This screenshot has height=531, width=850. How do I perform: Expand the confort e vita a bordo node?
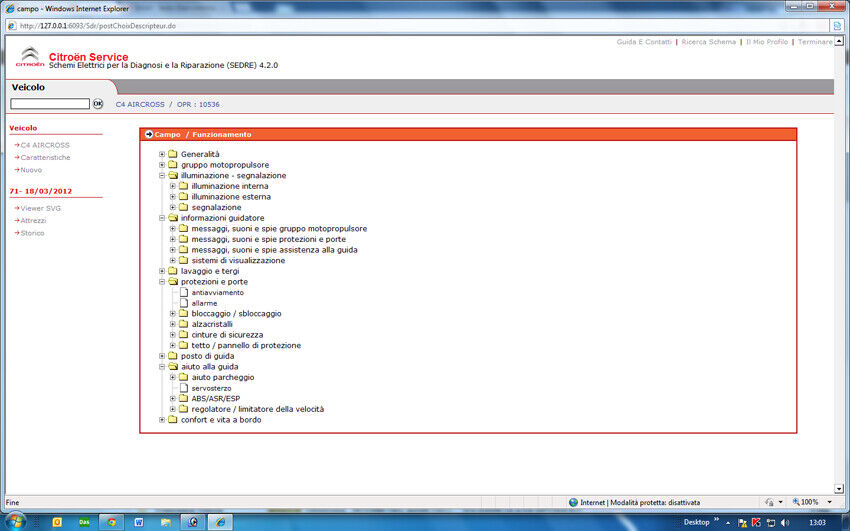tap(162, 420)
